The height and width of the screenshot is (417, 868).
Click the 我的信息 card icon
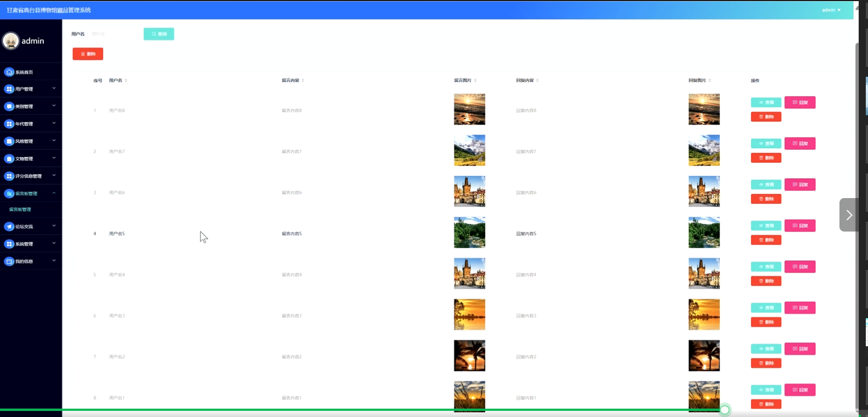click(x=9, y=261)
